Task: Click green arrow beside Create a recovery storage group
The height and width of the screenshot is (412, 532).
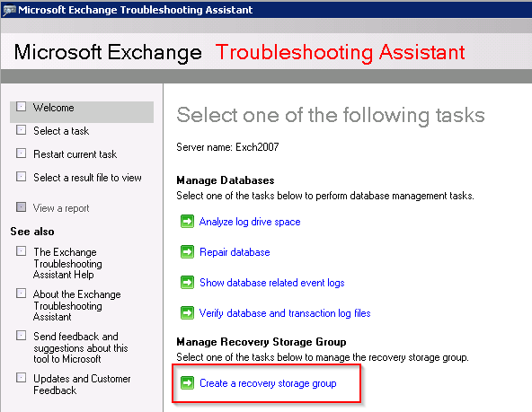Action: [x=187, y=383]
